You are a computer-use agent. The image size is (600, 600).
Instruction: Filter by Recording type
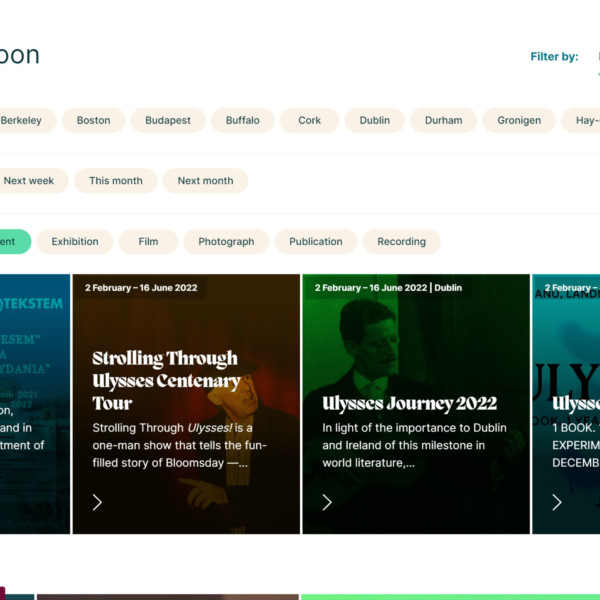point(401,241)
